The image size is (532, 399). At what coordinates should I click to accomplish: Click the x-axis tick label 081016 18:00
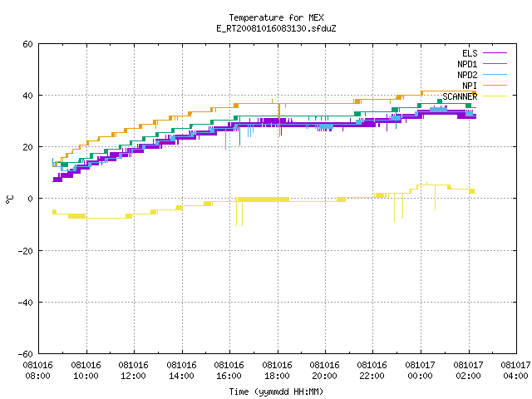278,371
